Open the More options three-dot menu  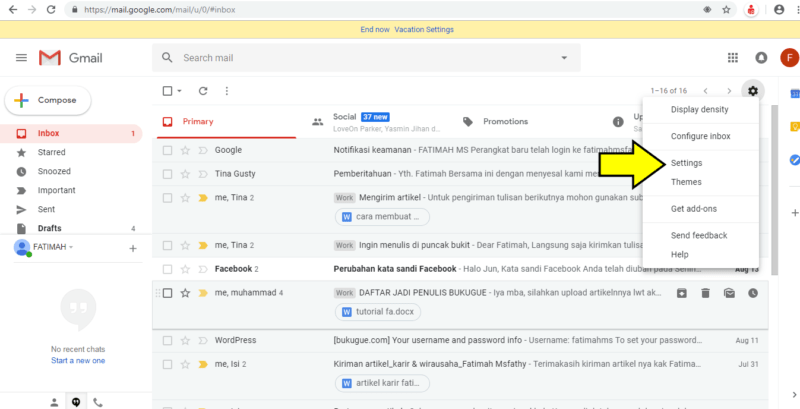(227, 91)
